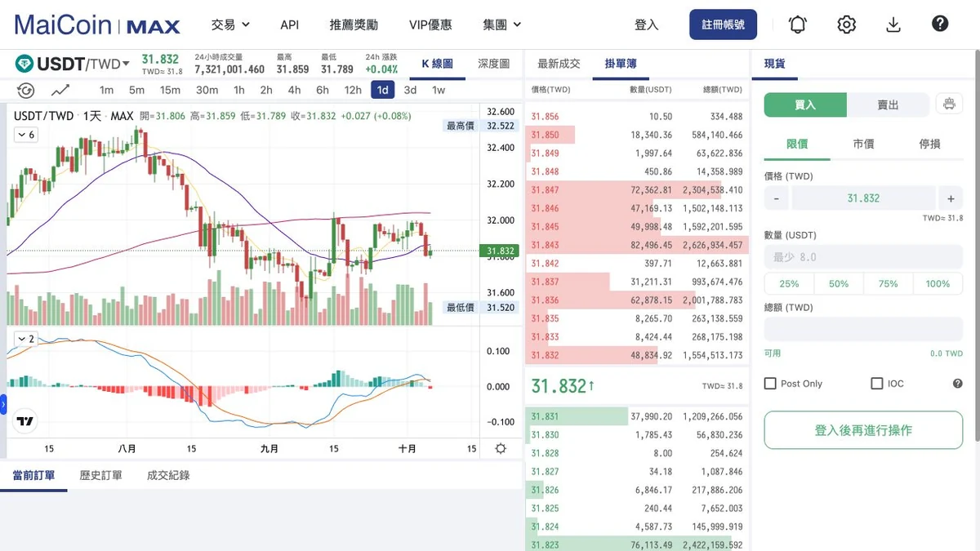Set quantity to 100%

point(938,284)
